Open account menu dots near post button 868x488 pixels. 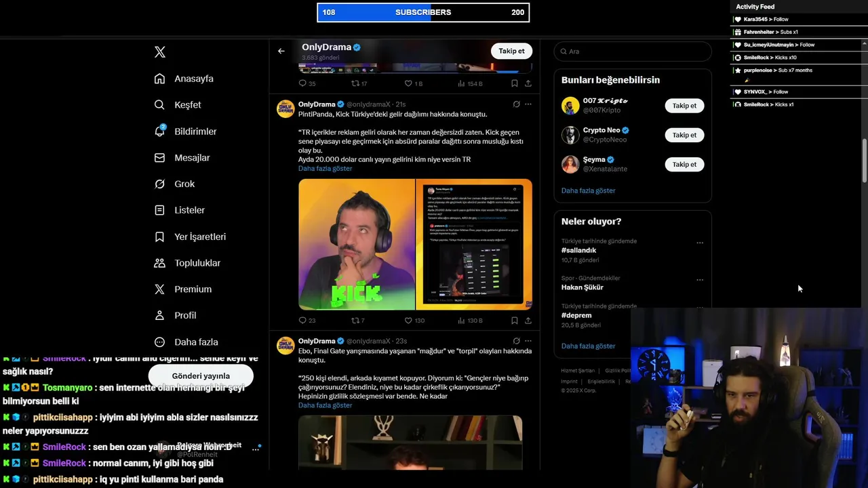click(256, 448)
